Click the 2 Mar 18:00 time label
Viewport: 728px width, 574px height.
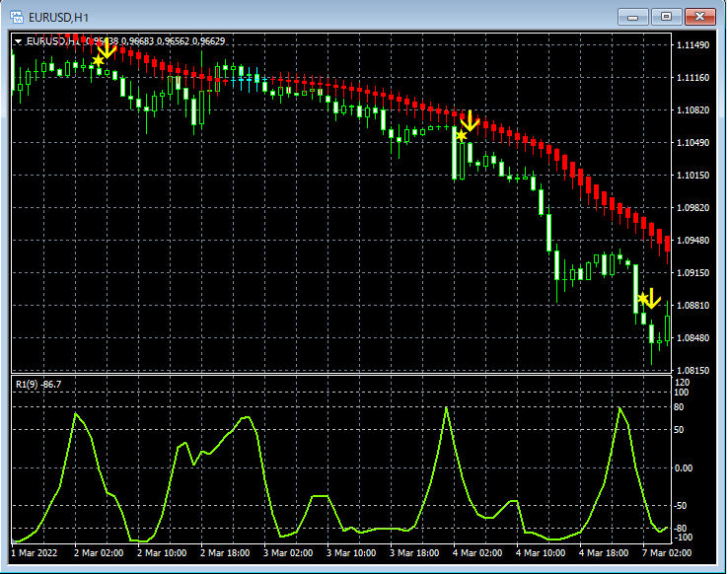point(225,553)
